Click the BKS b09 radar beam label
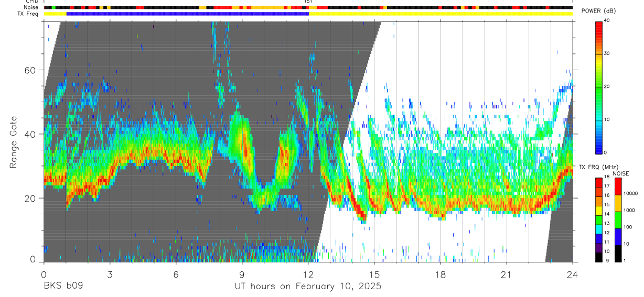Viewport: 644px width, 297px height. pyautogui.click(x=63, y=287)
